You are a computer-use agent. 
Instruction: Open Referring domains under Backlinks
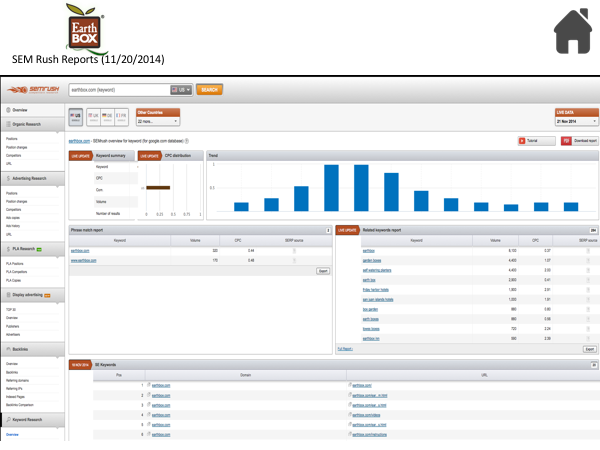[17, 381]
